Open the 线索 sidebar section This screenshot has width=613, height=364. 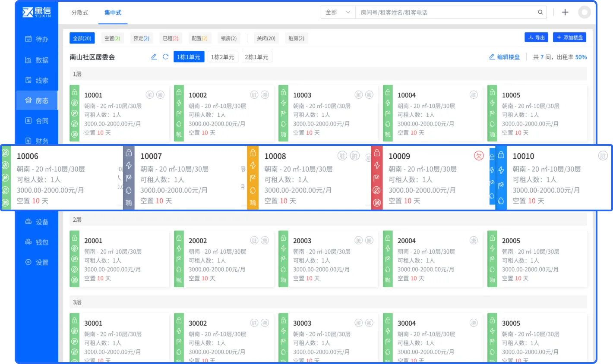pyautogui.click(x=37, y=80)
